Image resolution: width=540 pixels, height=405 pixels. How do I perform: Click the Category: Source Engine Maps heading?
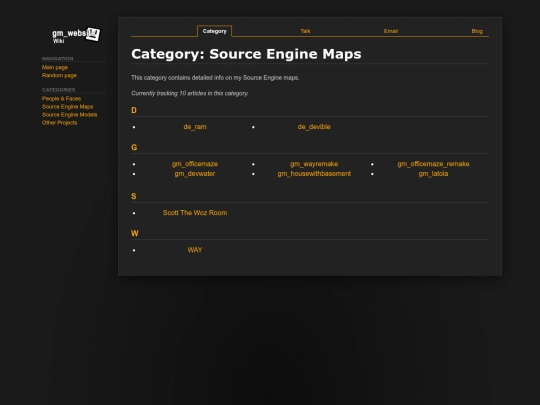point(246,54)
